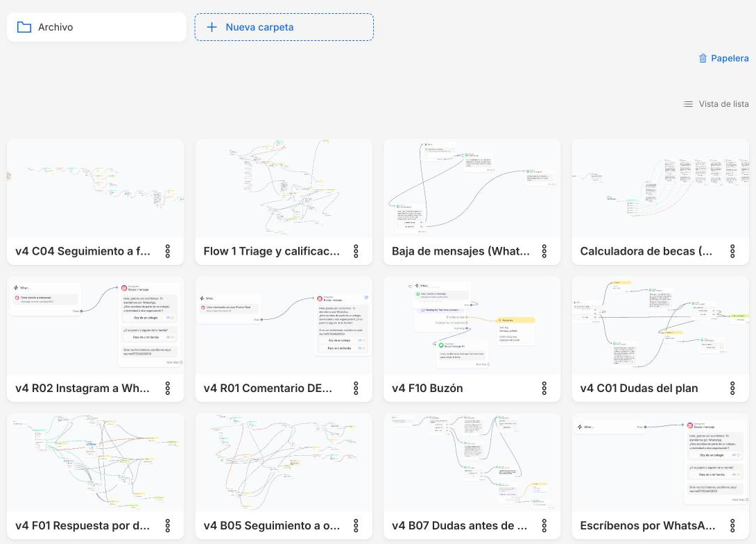Open the v4 B05 Seguimiento flow thumbnail
Image resolution: width=756 pixels, height=544 pixels.
coord(284,463)
